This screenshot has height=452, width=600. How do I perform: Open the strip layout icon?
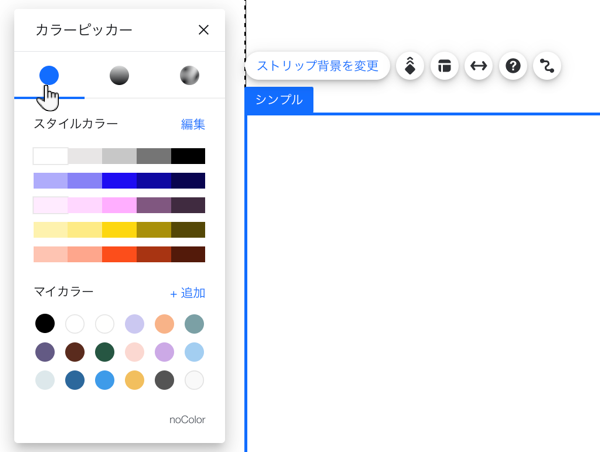tap(444, 66)
